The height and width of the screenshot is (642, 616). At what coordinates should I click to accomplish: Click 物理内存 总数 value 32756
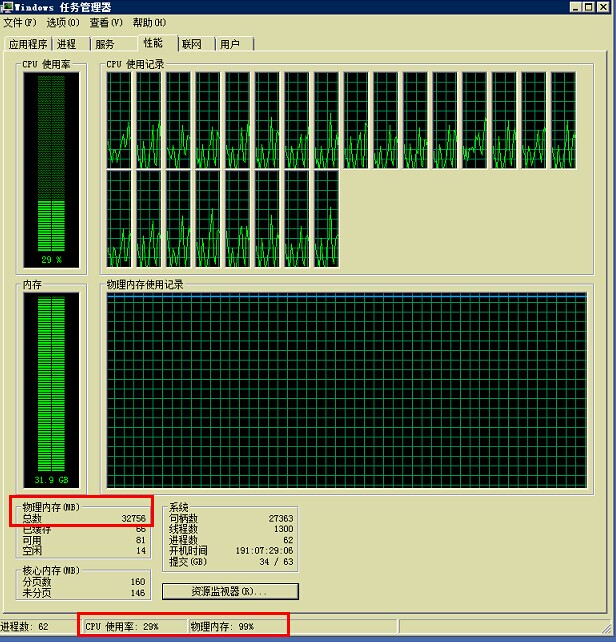(x=133, y=518)
